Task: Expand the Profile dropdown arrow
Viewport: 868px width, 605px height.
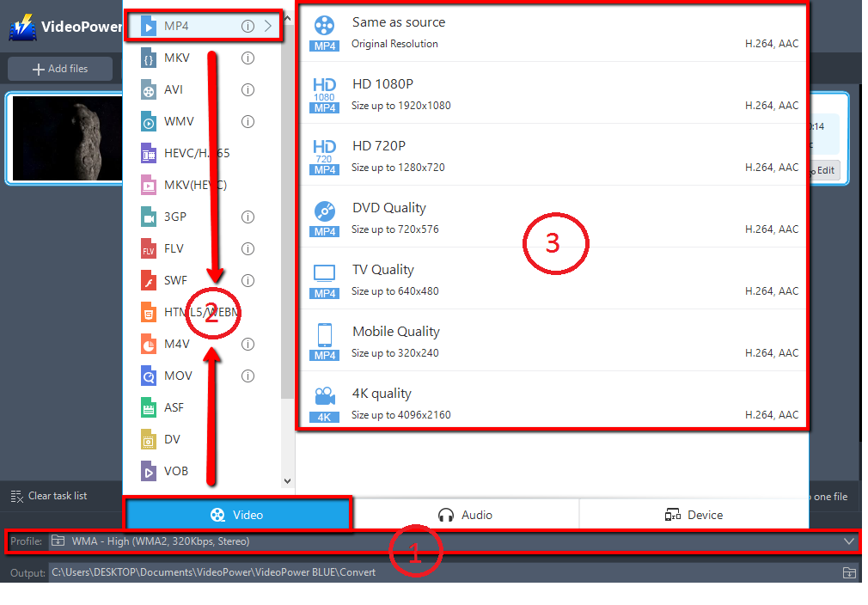Action: point(849,541)
